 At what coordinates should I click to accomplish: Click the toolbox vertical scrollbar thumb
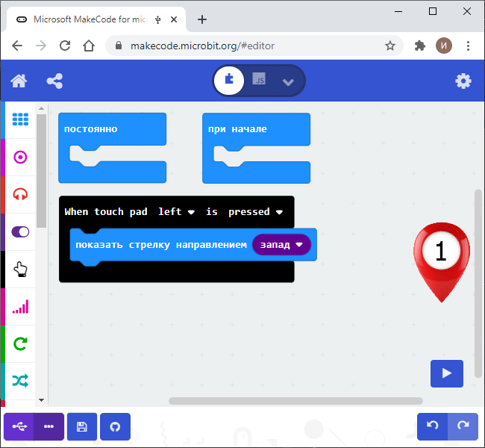click(x=42, y=171)
